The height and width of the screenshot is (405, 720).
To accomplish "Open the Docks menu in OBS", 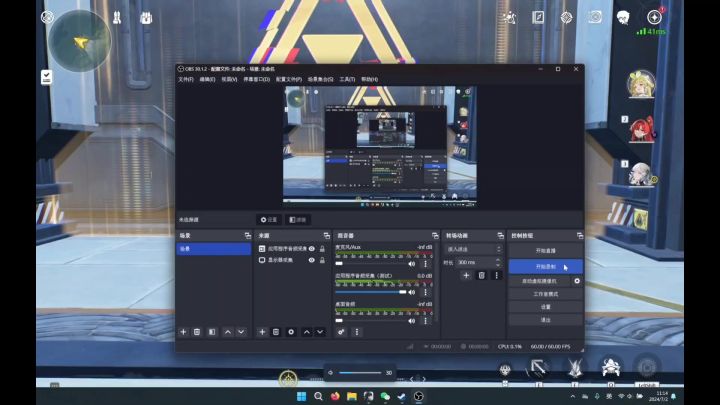I will [256, 79].
